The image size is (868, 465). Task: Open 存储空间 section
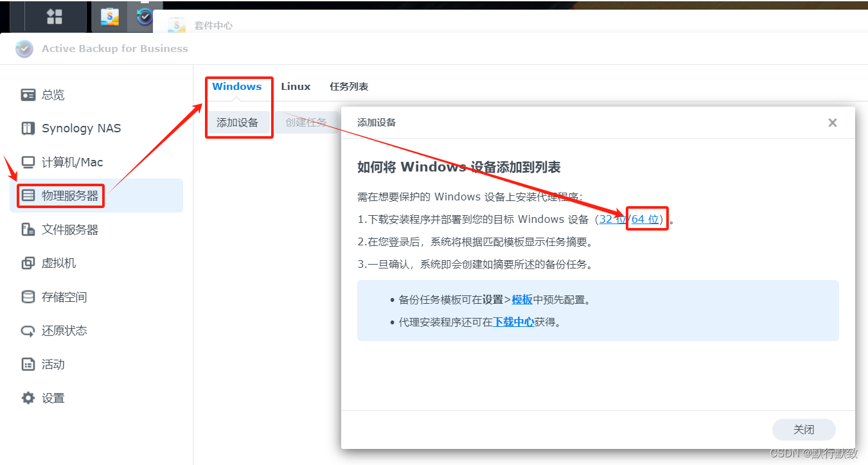96,297
